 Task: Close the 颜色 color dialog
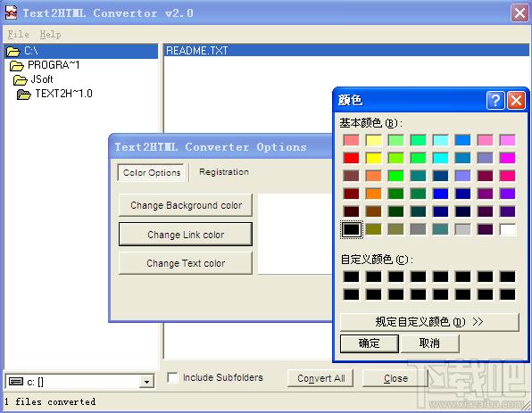coord(516,101)
